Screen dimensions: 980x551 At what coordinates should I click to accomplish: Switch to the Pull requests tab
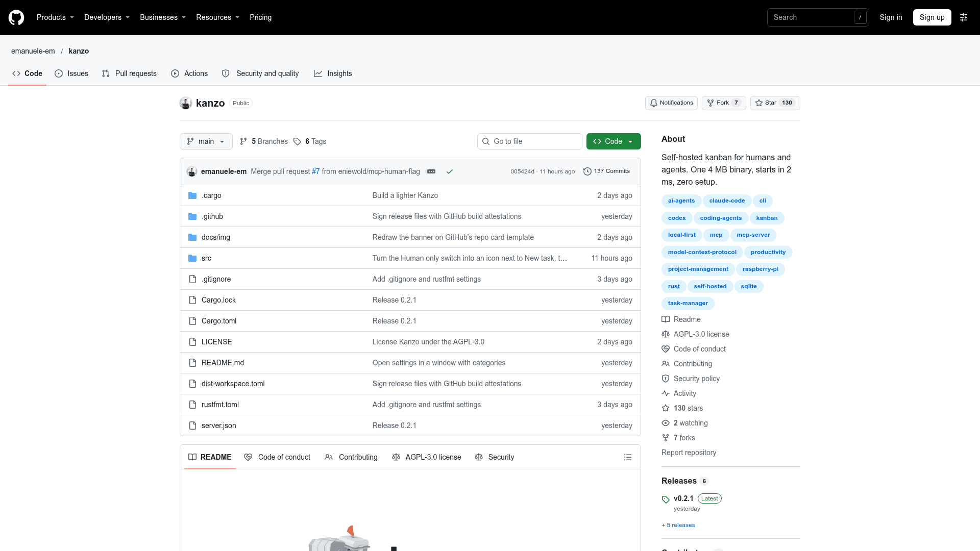click(129, 73)
